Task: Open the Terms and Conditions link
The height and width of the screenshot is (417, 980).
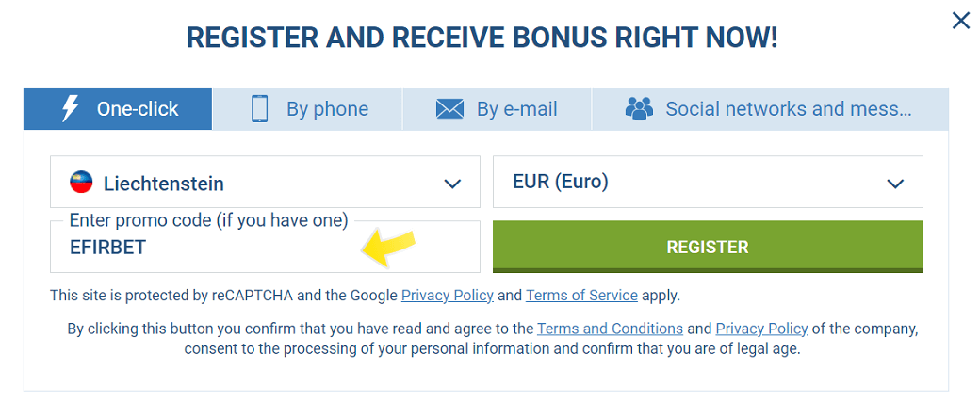Action: (610, 329)
